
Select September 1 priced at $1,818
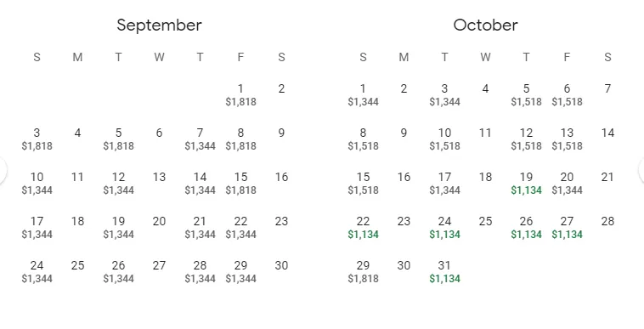coord(240,95)
